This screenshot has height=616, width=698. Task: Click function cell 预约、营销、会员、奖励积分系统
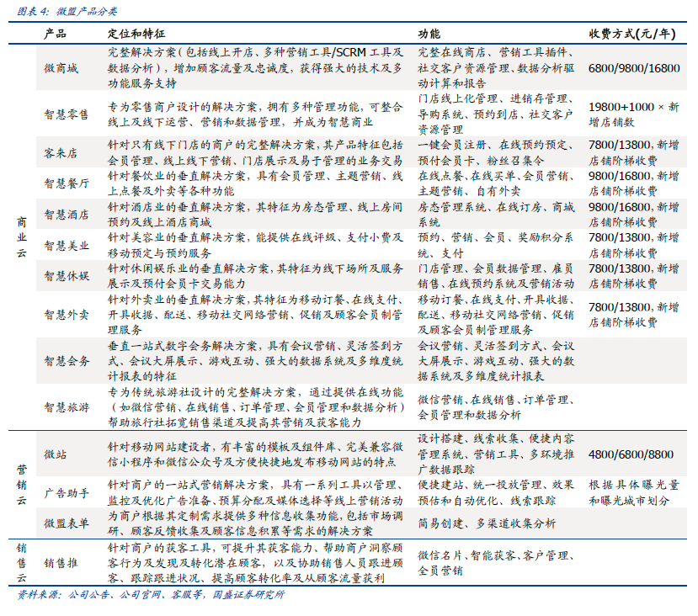point(496,245)
